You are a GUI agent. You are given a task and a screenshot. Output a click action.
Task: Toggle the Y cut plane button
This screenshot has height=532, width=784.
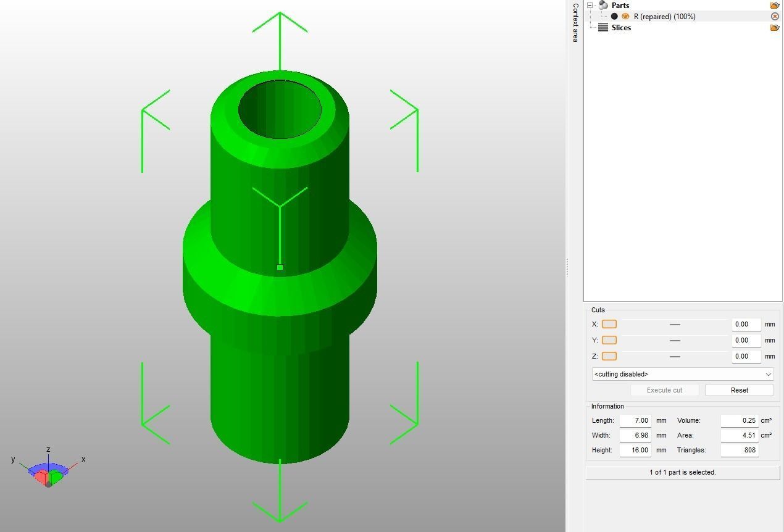point(609,340)
